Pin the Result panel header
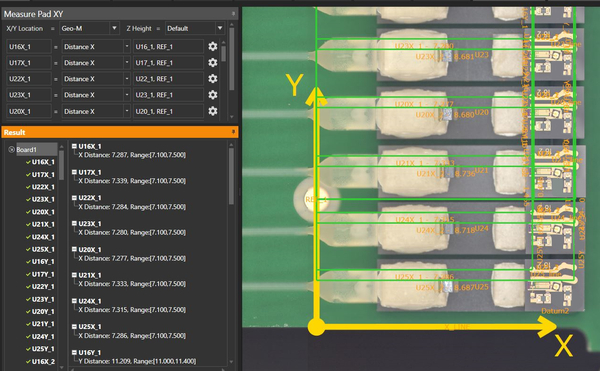Image resolution: width=600 pixels, height=371 pixels. point(233,132)
